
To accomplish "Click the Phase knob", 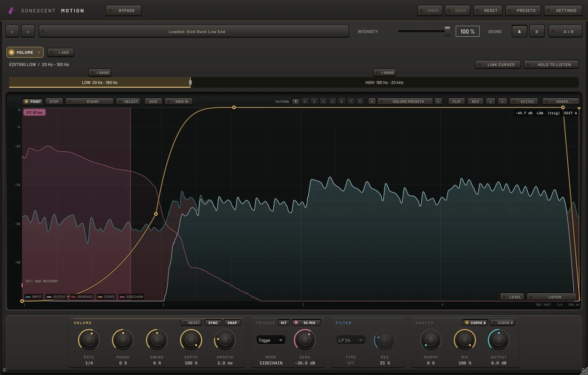I will pos(123,340).
